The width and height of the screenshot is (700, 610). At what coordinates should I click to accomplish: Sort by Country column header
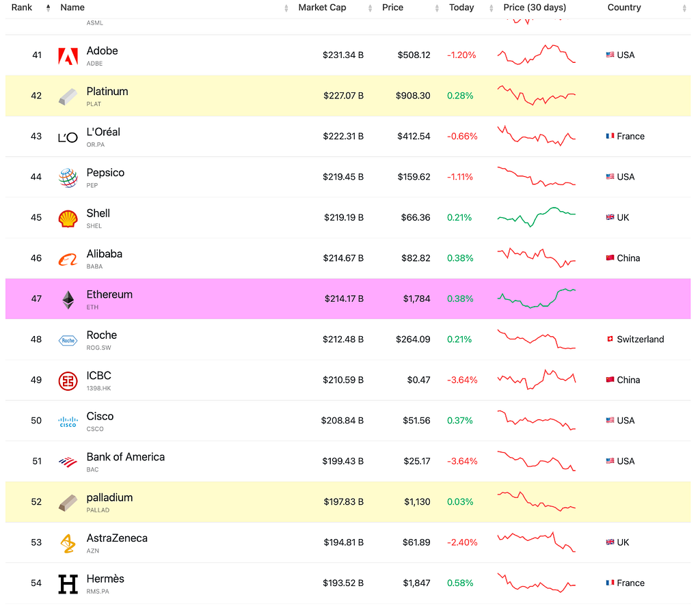coord(624,8)
